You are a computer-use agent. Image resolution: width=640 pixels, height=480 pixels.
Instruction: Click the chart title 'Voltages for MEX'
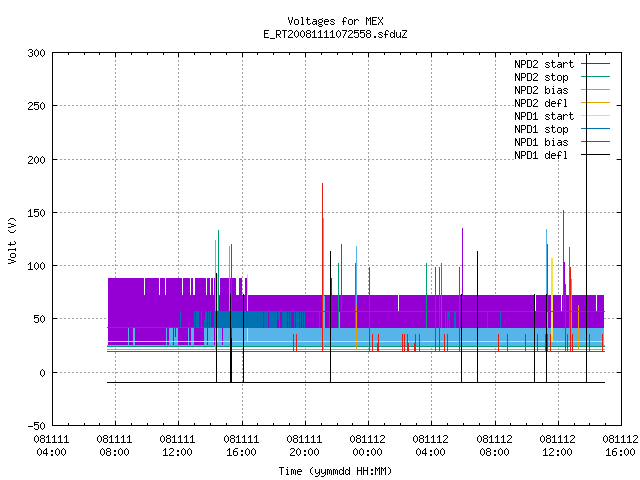335,21
